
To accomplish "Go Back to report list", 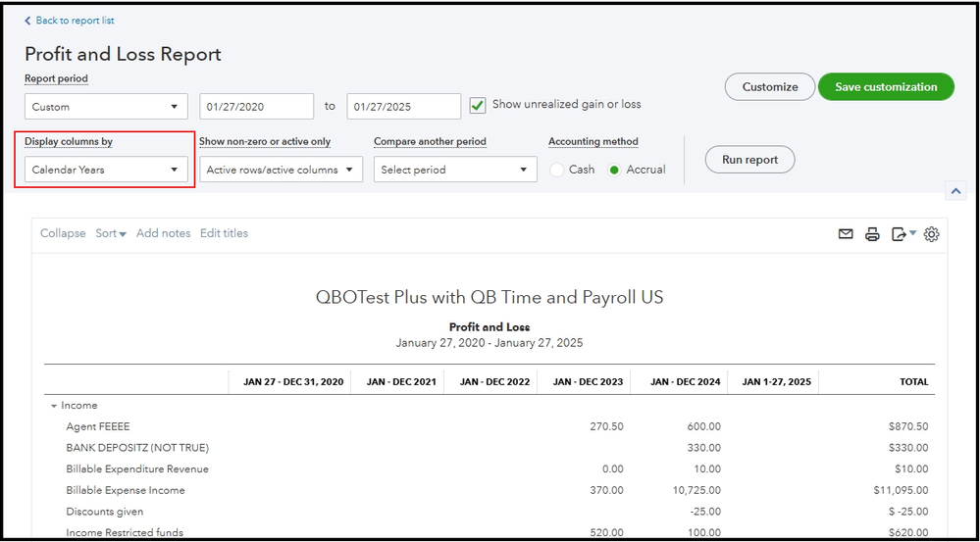I will (75, 21).
